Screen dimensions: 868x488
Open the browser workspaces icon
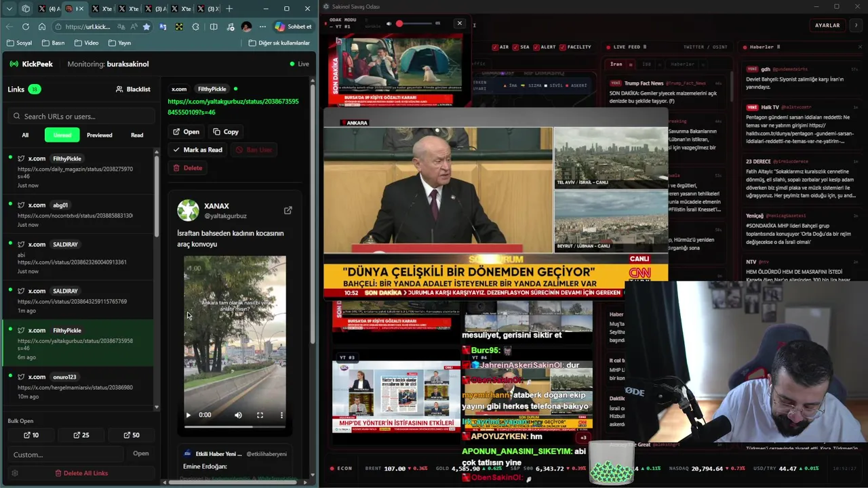(26, 9)
